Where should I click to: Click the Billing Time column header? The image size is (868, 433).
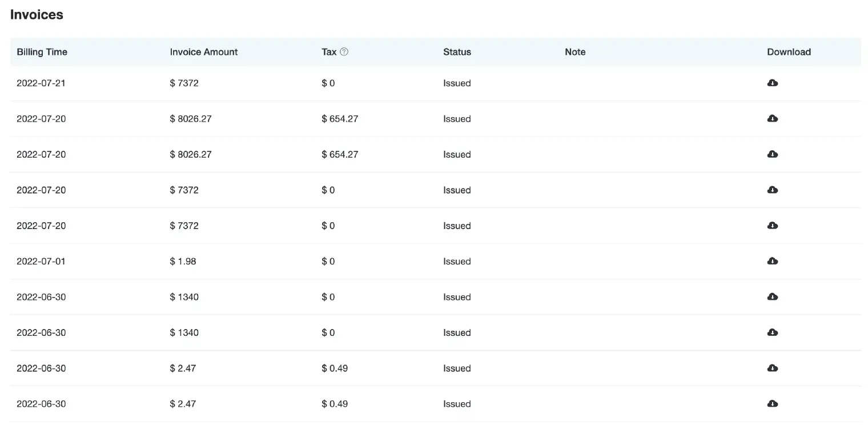(42, 52)
